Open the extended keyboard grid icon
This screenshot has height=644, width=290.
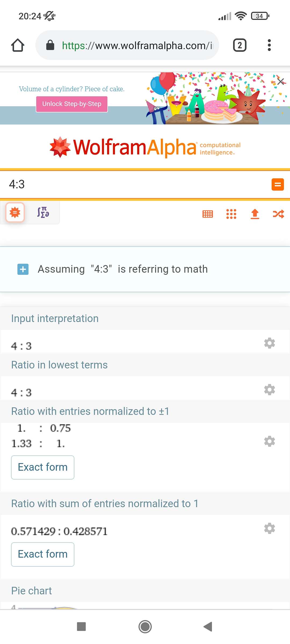[x=208, y=214]
